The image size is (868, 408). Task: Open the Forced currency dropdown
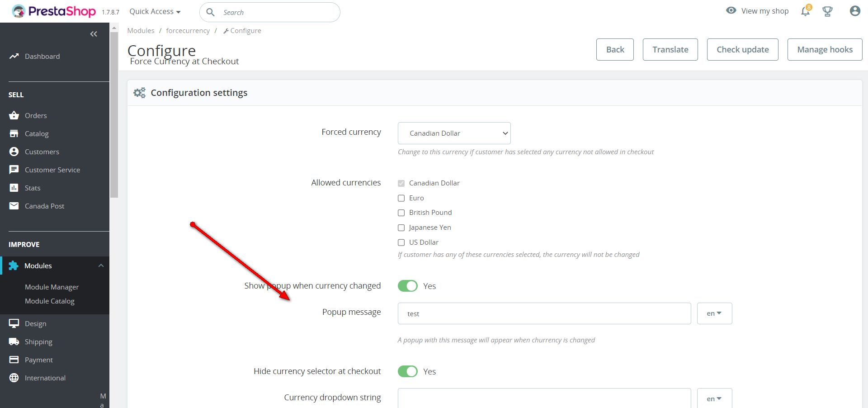454,133
